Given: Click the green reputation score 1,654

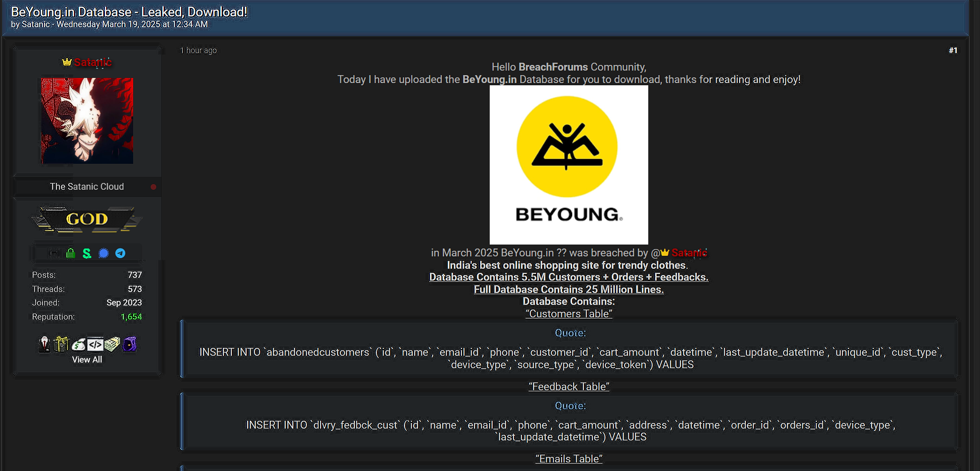Looking at the screenshot, I should pyautogui.click(x=131, y=317).
